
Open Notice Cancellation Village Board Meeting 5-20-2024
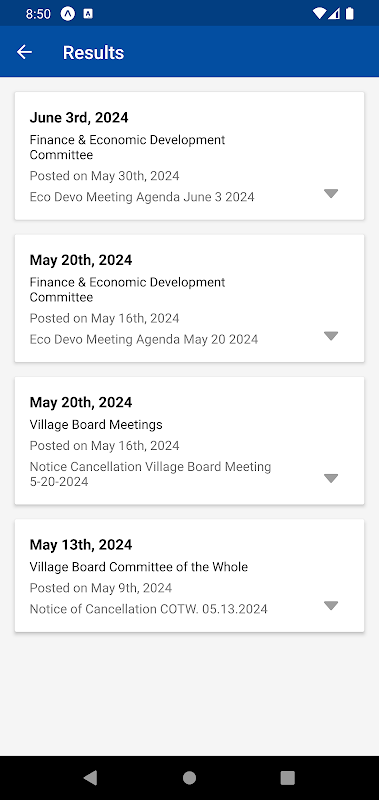point(150,474)
